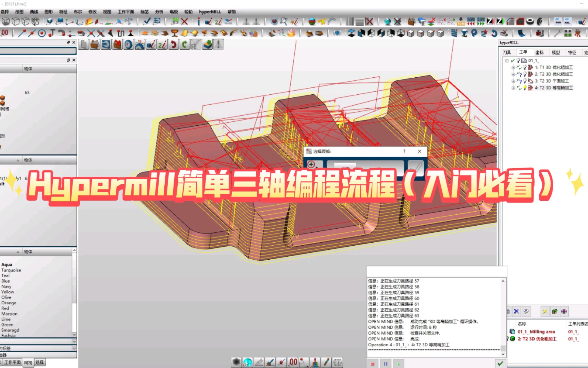Click the red undo arrow icon

(174, 45)
